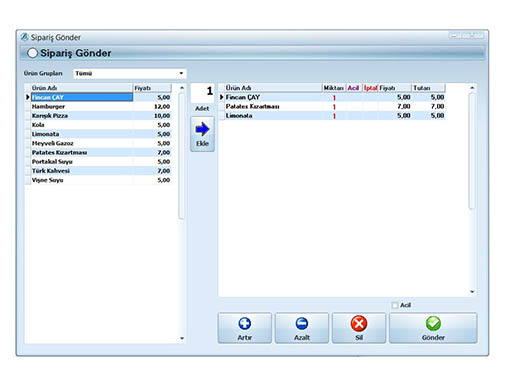This screenshot has width=510, height=380.
Task: Click product list scroll up arrow
Action: pos(182,88)
